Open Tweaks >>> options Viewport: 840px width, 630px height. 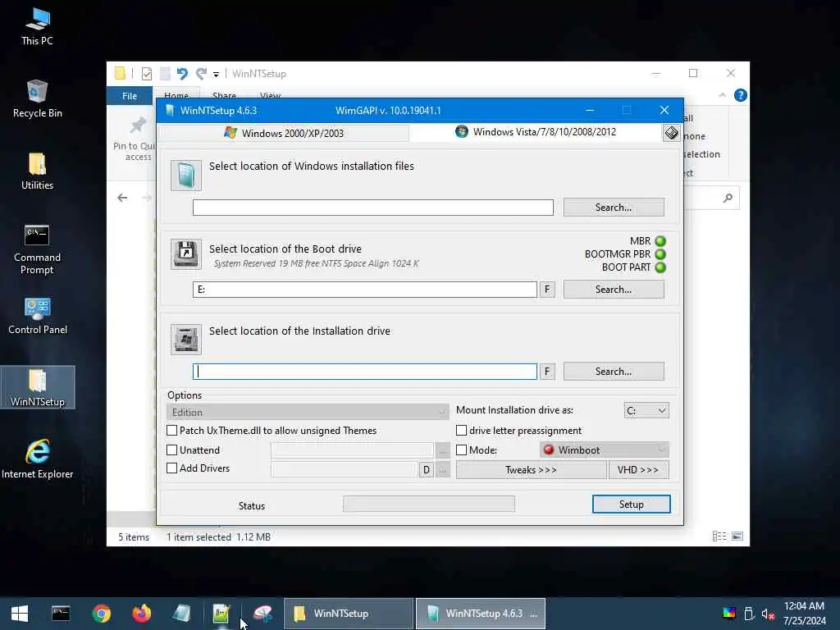tap(532, 470)
